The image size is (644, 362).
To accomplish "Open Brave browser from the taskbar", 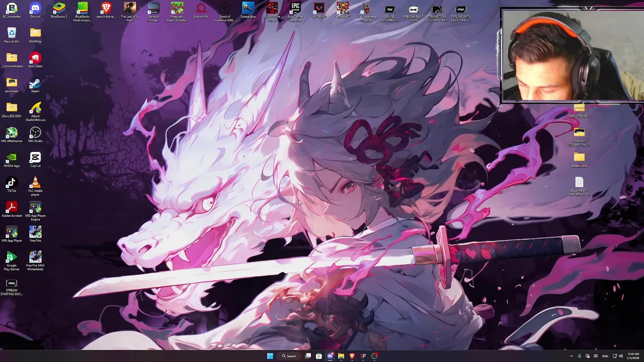I will coord(352,356).
